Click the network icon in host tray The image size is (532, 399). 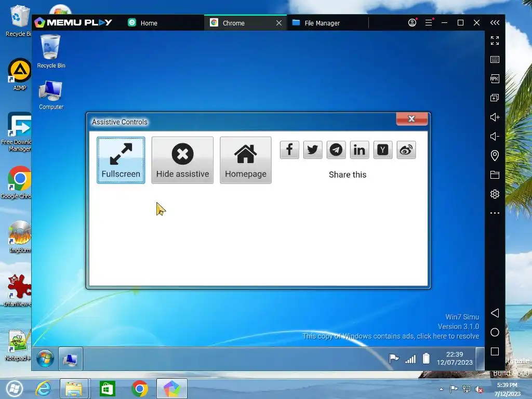point(467,389)
